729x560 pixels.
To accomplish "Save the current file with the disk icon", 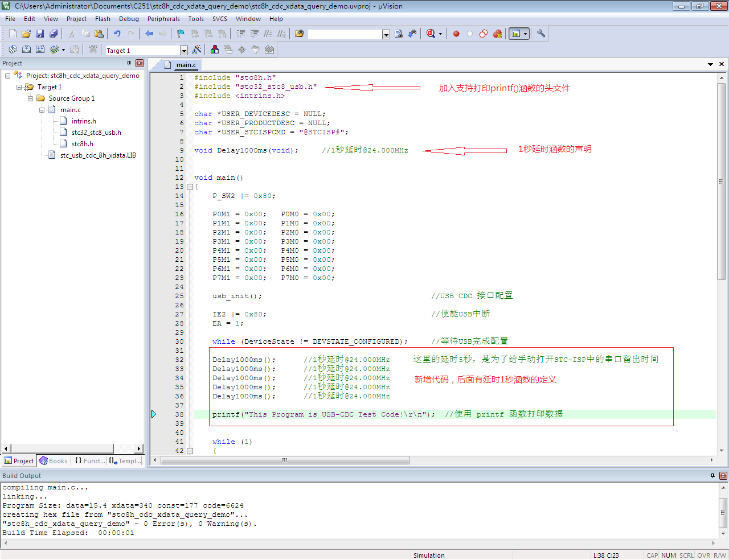I will (x=40, y=34).
